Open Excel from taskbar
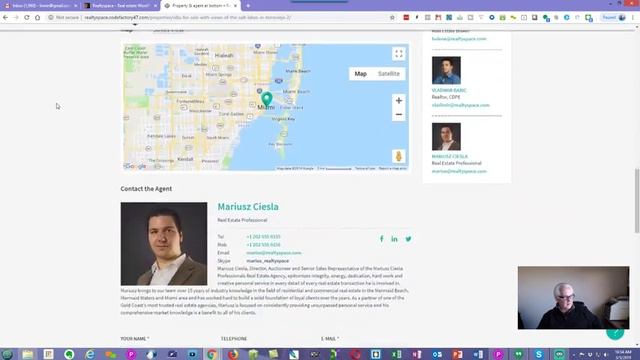The width and height of the screenshot is (640, 360). pos(396,354)
